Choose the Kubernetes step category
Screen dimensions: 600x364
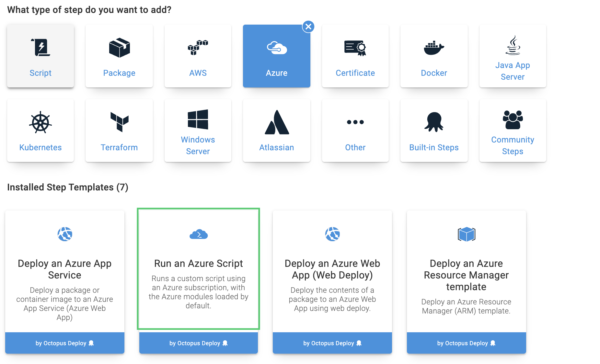coord(40,130)
